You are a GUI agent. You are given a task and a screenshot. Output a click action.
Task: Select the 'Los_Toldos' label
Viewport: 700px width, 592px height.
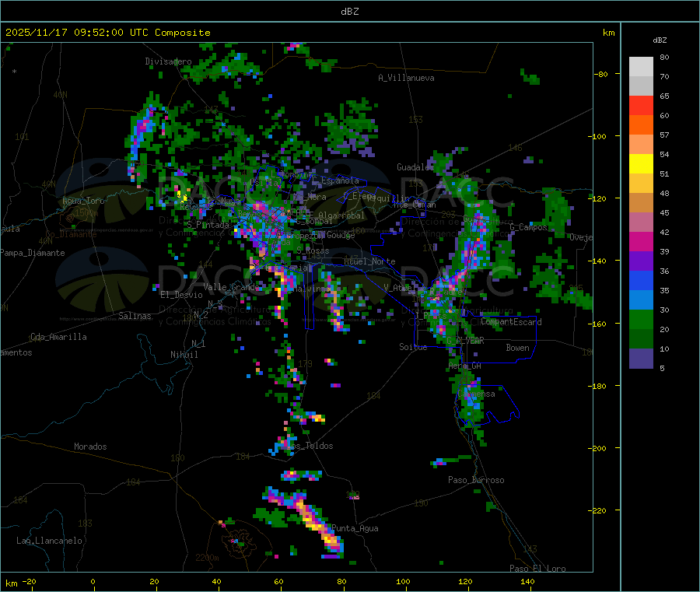pyautogui.click(x=310, y=446)
